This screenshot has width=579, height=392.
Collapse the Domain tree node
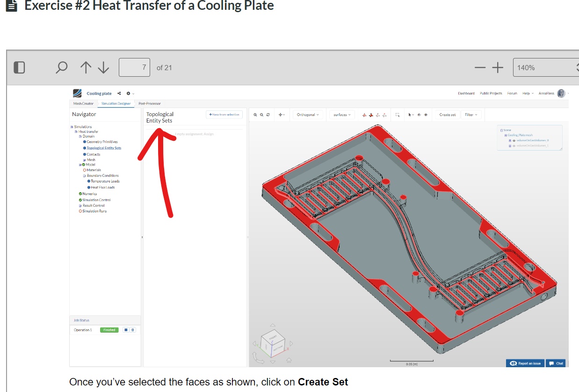point(80,137)
